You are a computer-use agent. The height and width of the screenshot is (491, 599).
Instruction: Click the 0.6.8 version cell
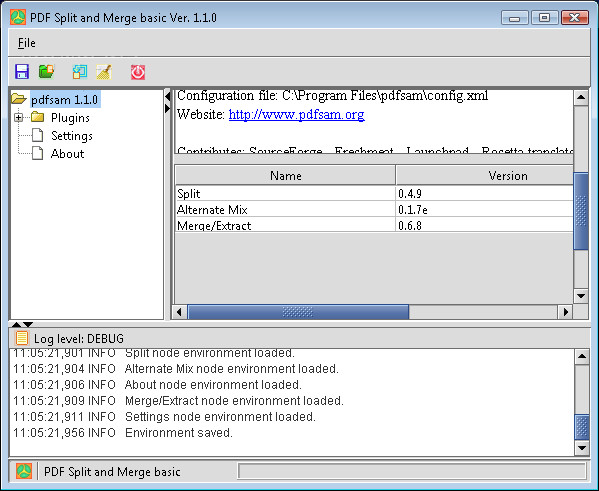click(484, 225)
